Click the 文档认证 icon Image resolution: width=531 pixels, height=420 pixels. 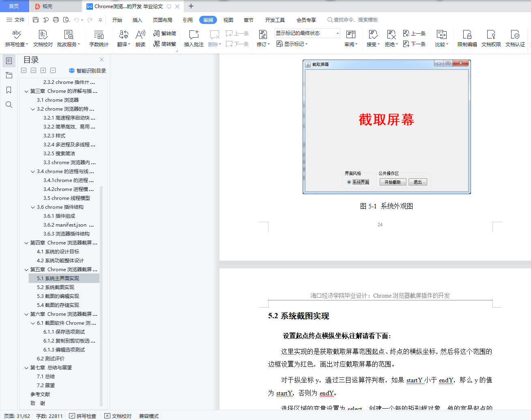tap(515, 38)
